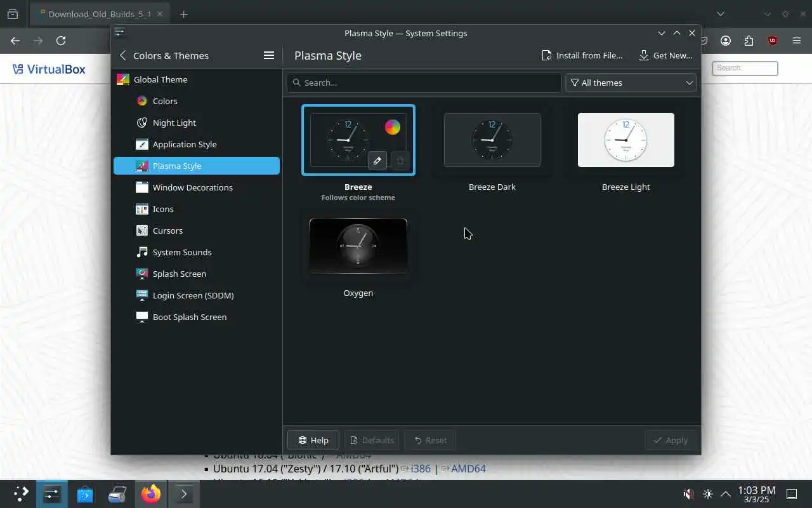812x508 pixels.
Task: Click the VirtualBox logo link
Action: (x=49, y=69)
